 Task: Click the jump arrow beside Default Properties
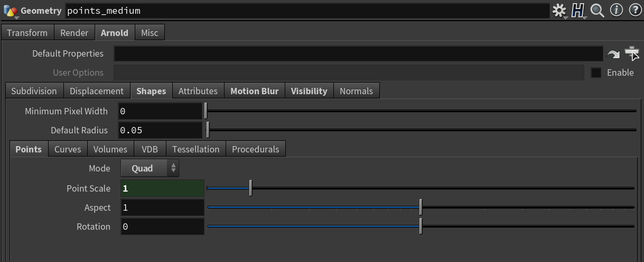point(613,54)
